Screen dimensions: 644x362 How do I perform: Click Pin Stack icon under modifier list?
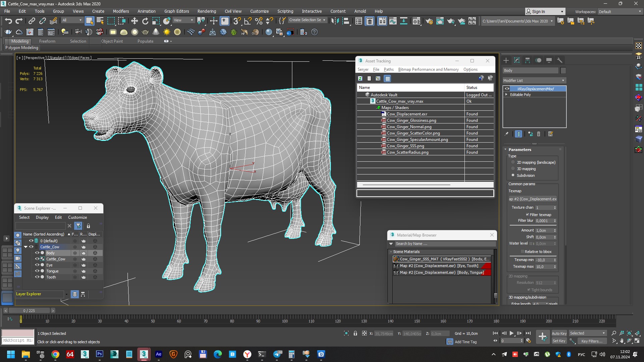(x=506, y=134)
